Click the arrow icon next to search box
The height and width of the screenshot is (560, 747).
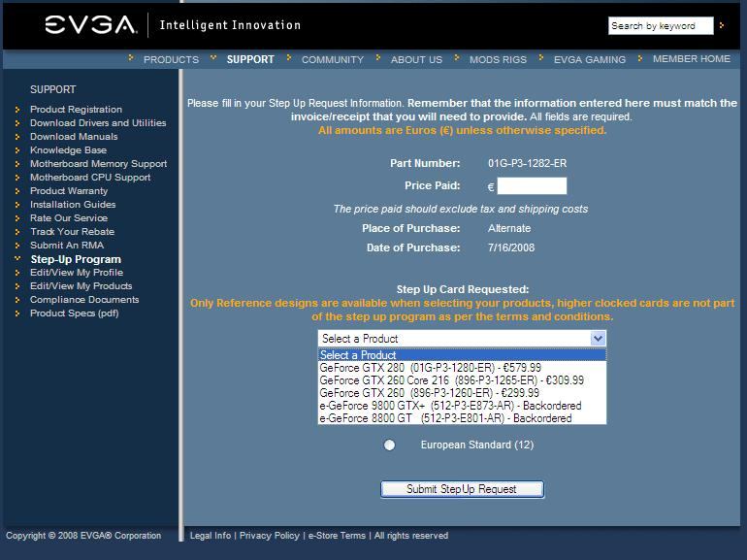(722, 25)
